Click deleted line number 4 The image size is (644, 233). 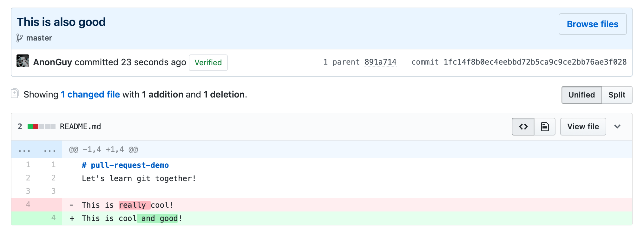click(28, 205)
